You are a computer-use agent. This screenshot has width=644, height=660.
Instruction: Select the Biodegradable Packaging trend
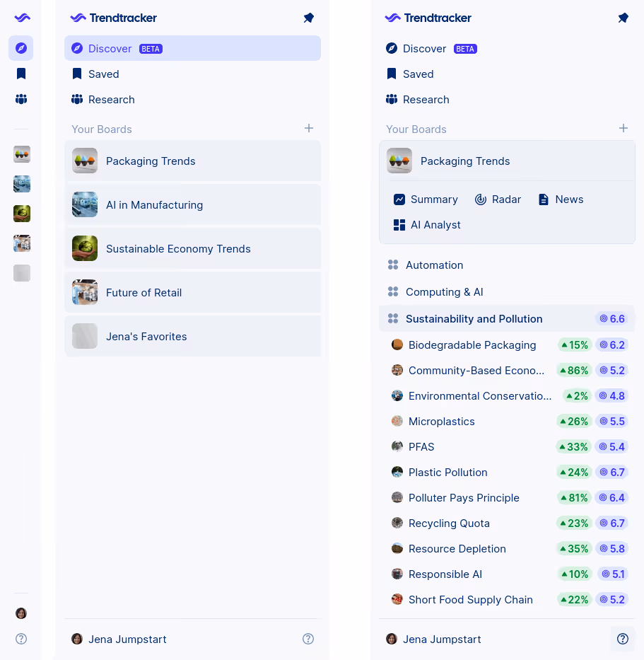point(472,345)
